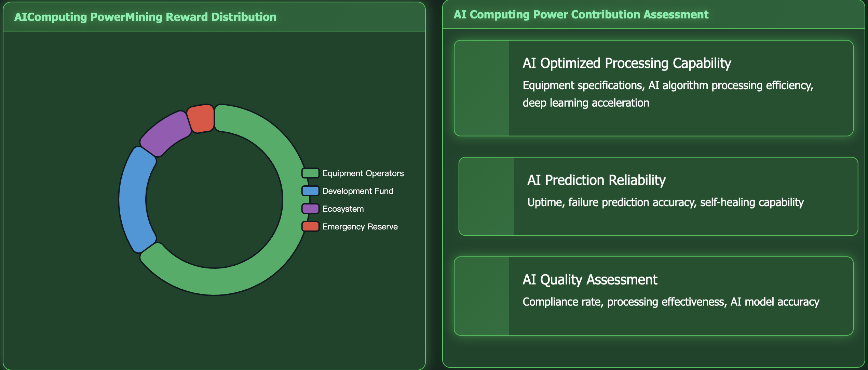This screenshot has width=868, height=370.
Task: Toggle the Emergency Reserve legend label
Action: coord(360,227)
